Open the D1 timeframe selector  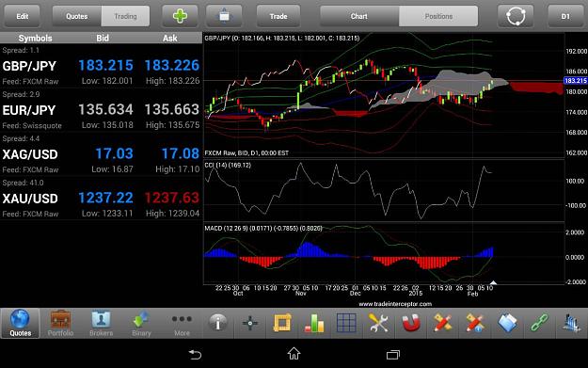(x=565, y=16)
